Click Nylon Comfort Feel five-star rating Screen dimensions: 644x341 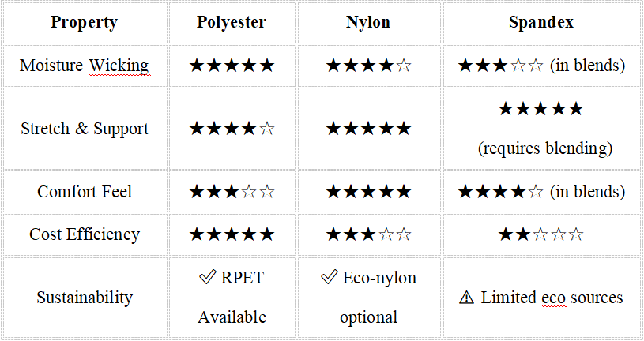[368, 192]
